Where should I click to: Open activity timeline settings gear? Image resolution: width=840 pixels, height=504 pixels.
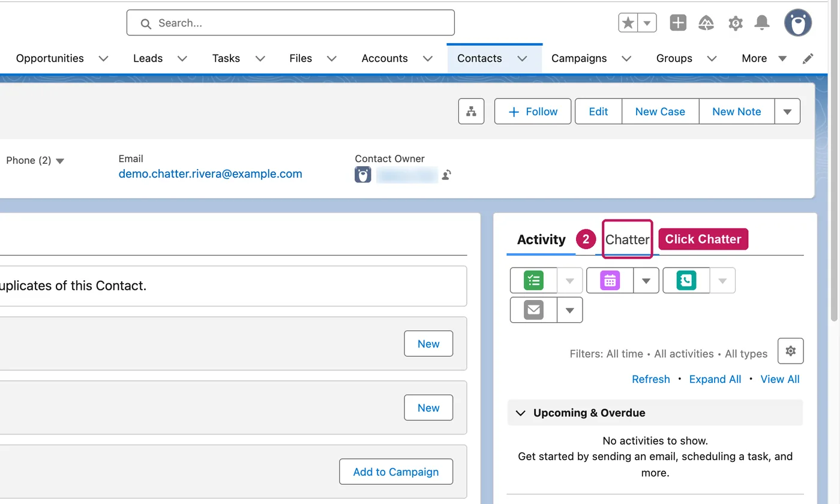pyautogui.click(x=791, y=351)
